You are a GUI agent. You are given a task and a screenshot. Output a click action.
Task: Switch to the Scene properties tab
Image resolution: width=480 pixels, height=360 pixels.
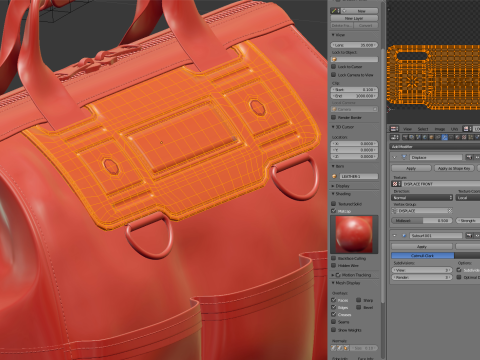pos(419,137)
